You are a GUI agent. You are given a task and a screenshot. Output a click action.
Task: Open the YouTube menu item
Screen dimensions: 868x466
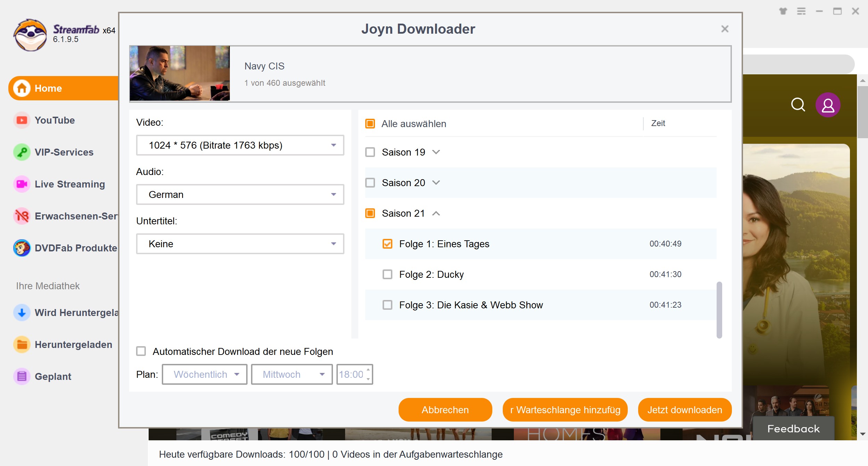coord(55,120)
